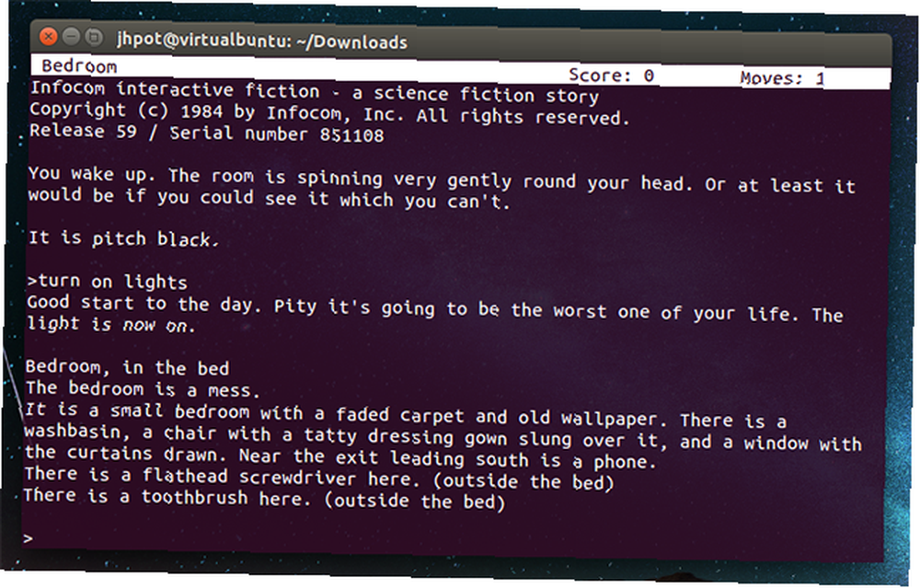Click the 'washbasin, a chair' line
Image resolution: width=920 pixels, height=588 pixels.
[443, 438]
